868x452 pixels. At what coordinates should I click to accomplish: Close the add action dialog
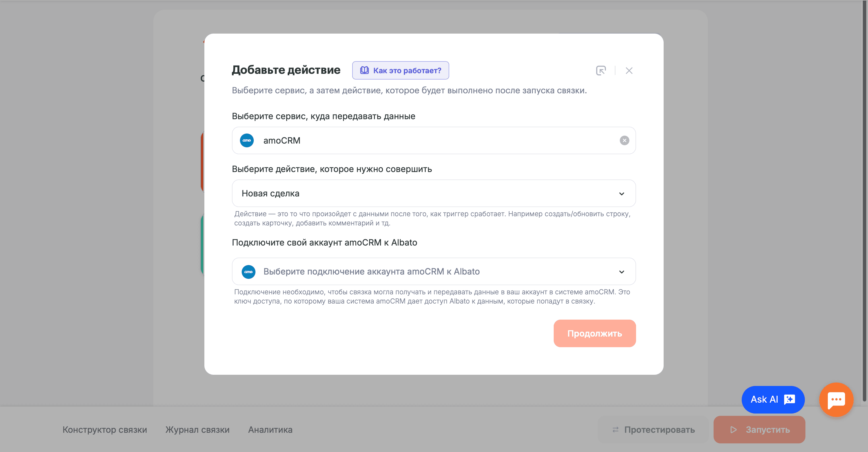pyautogui.click(x=629, y=70)
